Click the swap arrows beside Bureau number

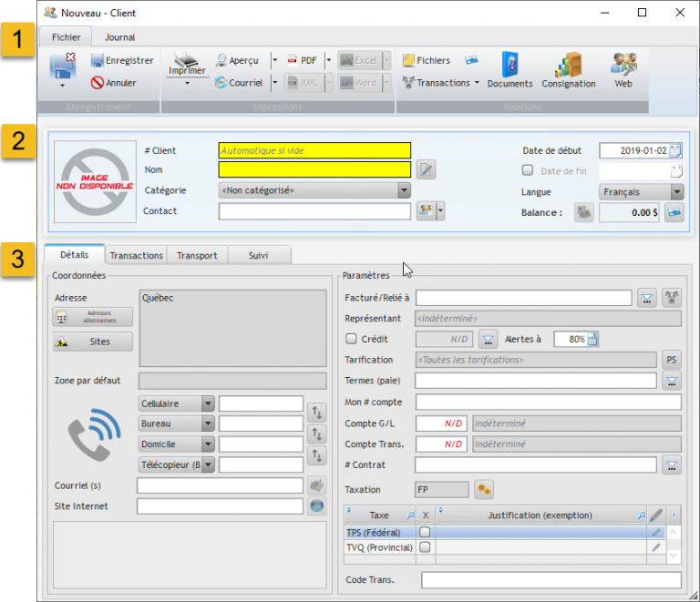[x=316, y=434]
